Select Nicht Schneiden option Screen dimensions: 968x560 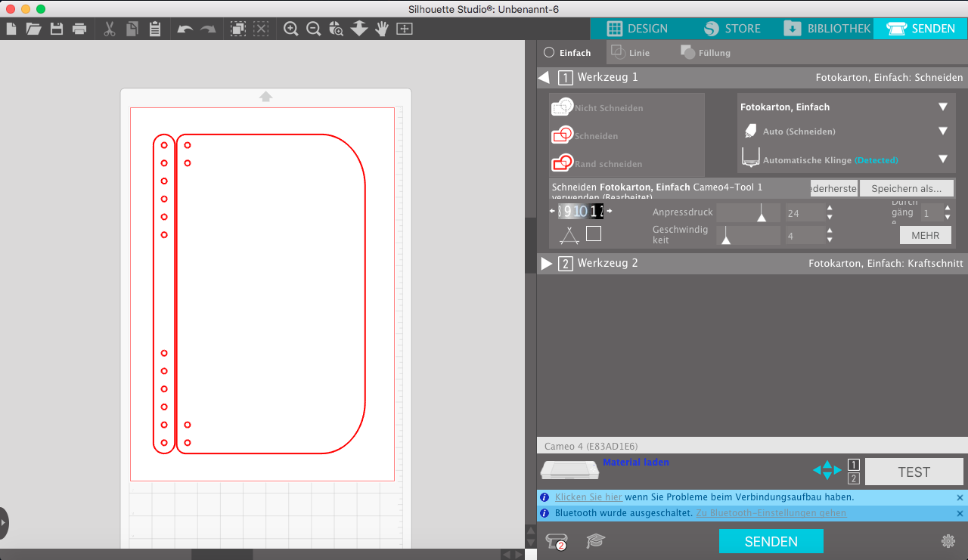pyautogui.click(x=597, y=107)
